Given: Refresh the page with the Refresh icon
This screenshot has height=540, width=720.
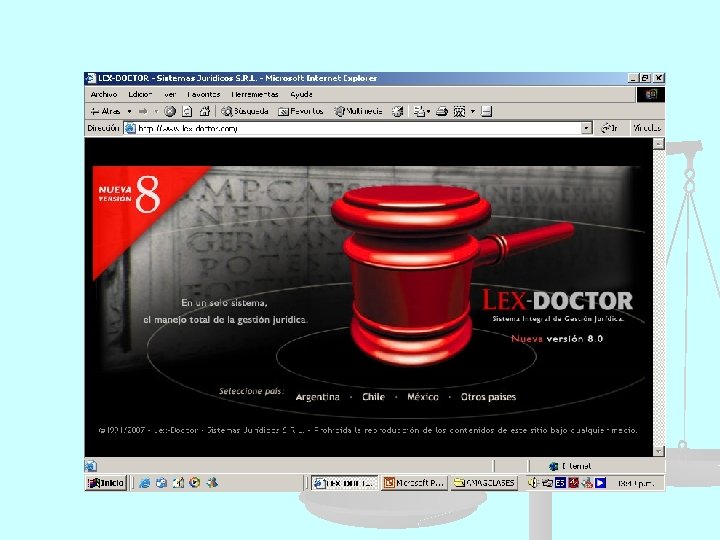Looking at the screenshot, I should point(187,111).
